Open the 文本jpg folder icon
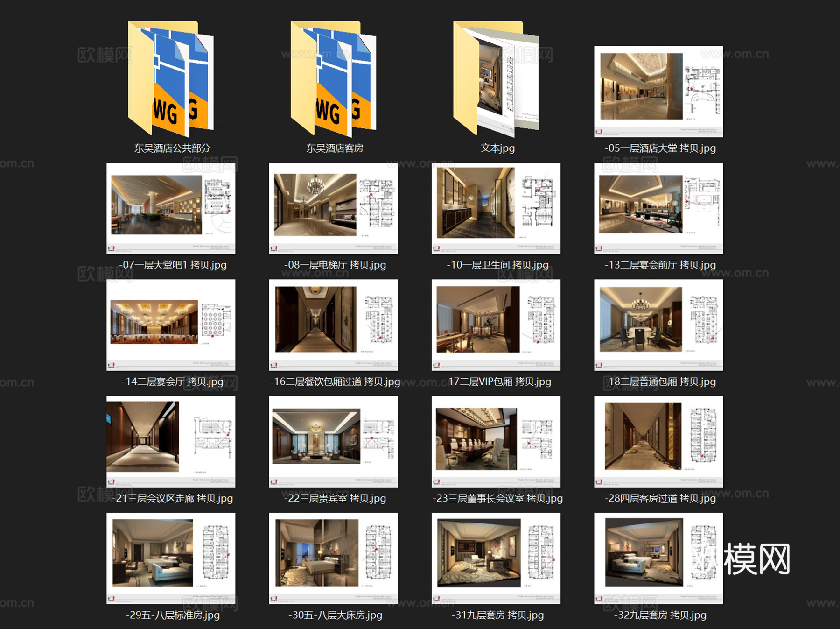840x629 pixels. 496,79
